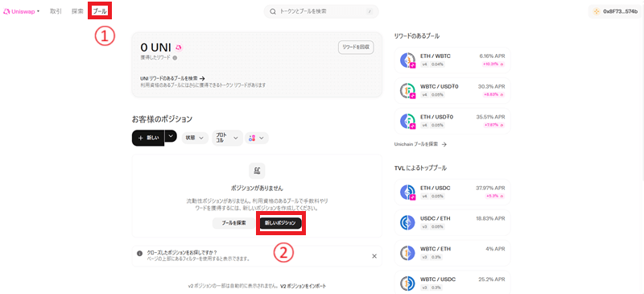Open the WBTC / ETH v3 top pool
The width and height of the screenshot is (644, 294).
click(x=452, y=253)
